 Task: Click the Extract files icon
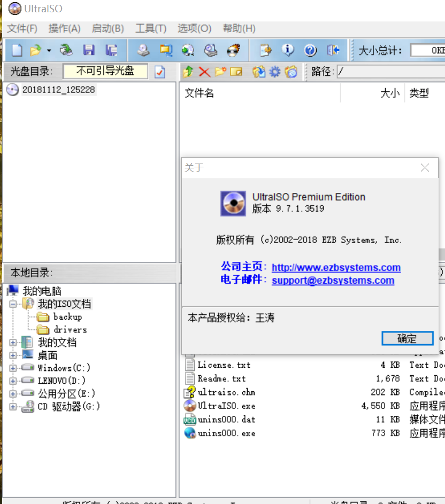[259, 72]
